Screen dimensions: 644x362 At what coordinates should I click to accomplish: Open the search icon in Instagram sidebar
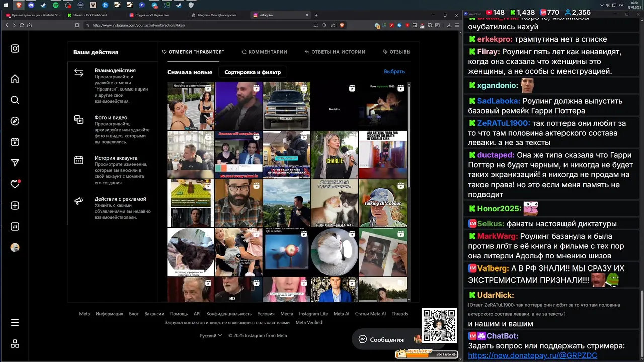15,100
